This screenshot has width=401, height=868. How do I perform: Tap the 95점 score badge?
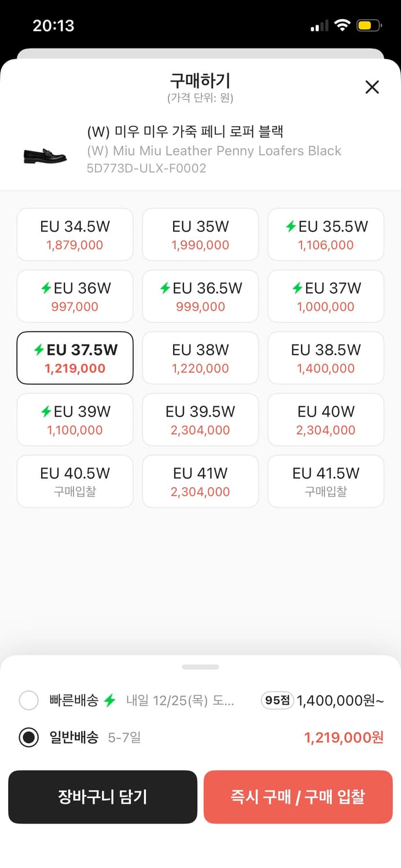[x=277, y=701]
